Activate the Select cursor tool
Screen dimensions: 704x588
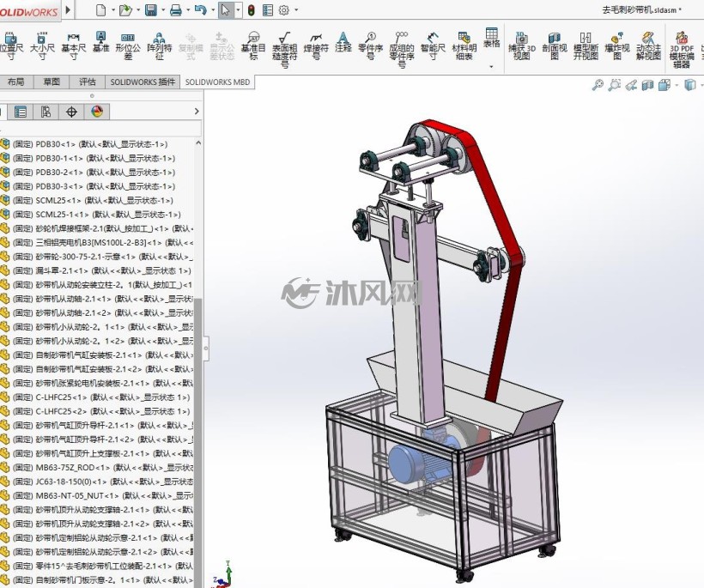[x=226, y=10]
